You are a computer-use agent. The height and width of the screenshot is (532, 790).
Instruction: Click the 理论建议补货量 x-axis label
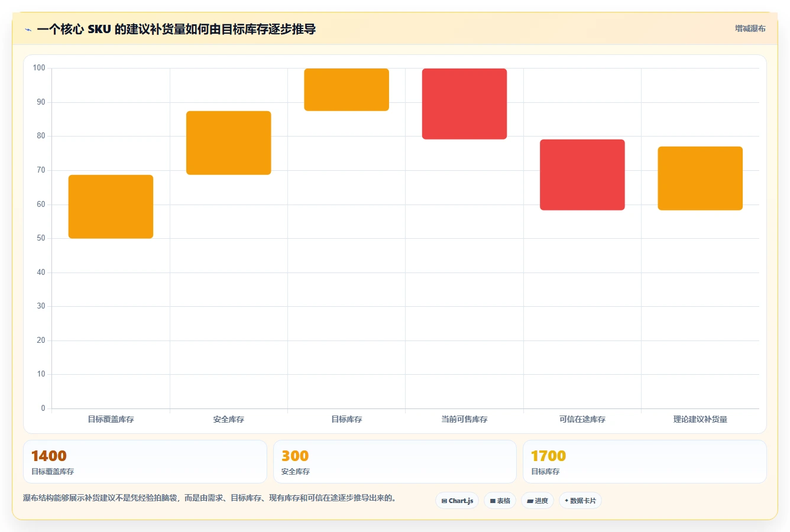click(700, 419)
